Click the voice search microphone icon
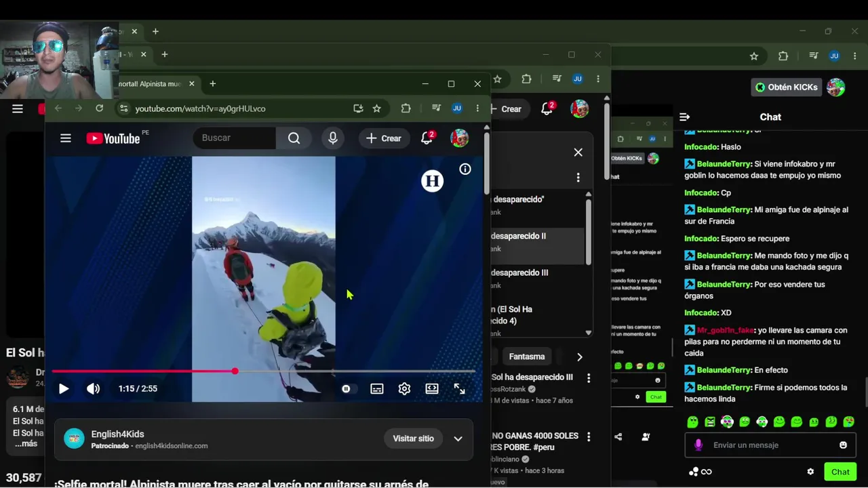Image resolution: width=868 pixels, height=488 pixels. coord(332,138)
